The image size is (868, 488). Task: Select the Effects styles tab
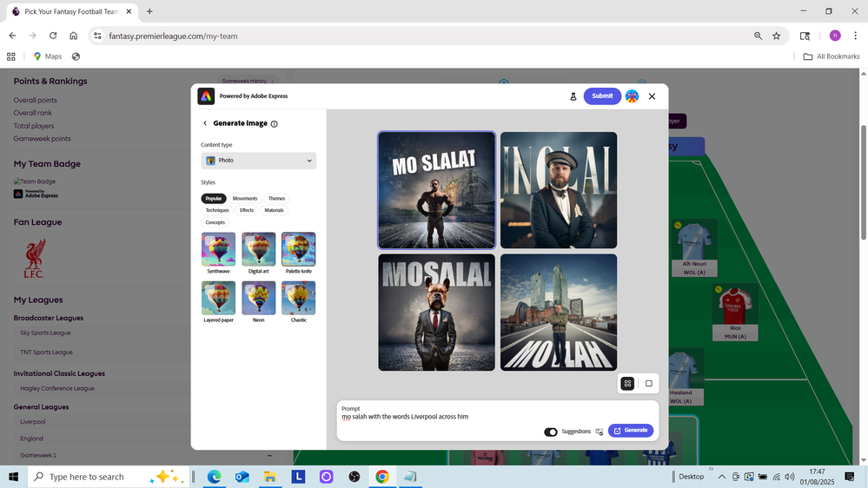(x=247, y=210)
